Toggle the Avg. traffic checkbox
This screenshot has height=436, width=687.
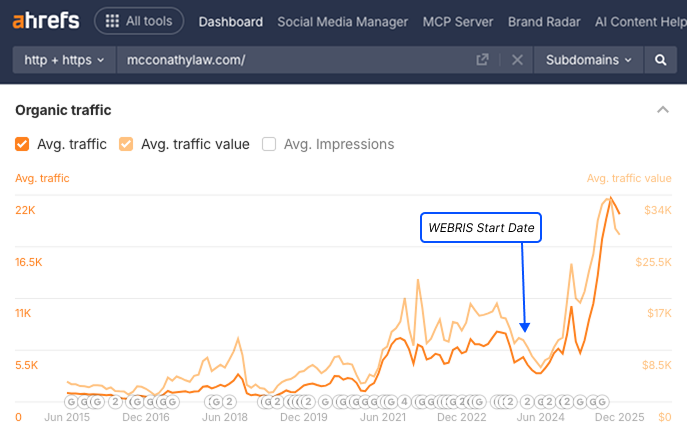point(23,144)
